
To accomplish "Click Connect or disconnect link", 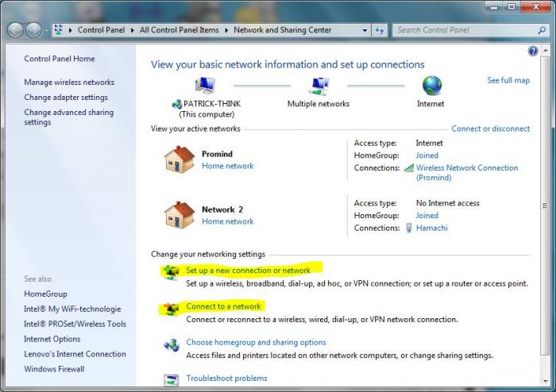I will pos(491,129).
